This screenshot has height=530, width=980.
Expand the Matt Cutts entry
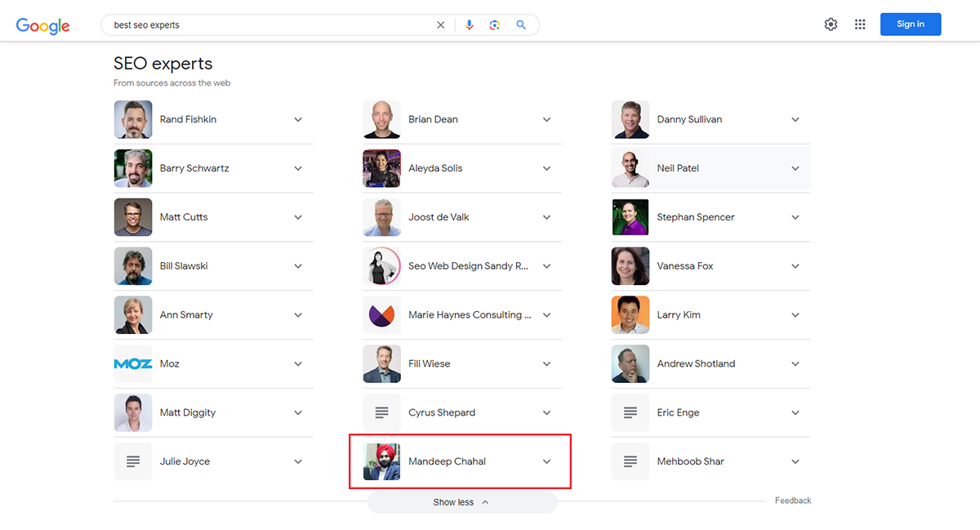[x=298, y=217]
